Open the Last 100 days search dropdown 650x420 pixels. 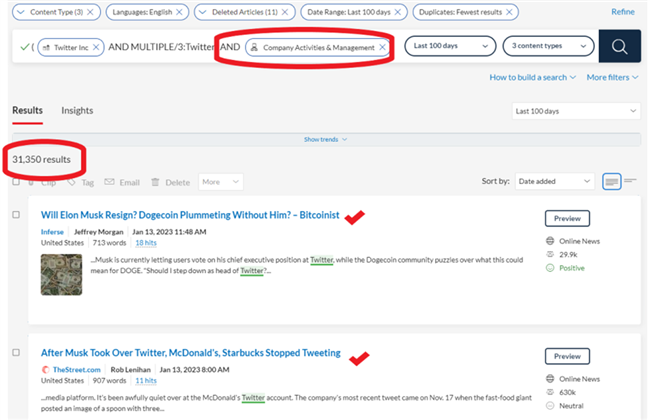pos(450,46)
